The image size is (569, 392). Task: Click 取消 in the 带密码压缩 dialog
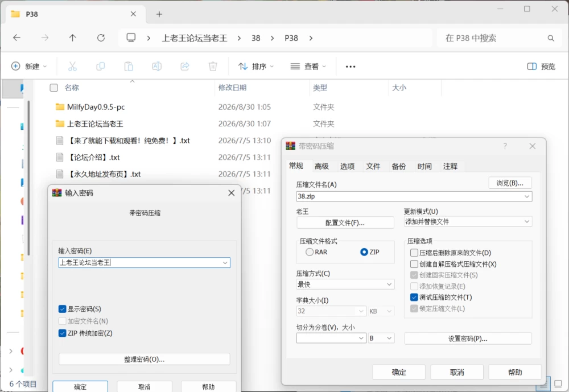[457, 372]
